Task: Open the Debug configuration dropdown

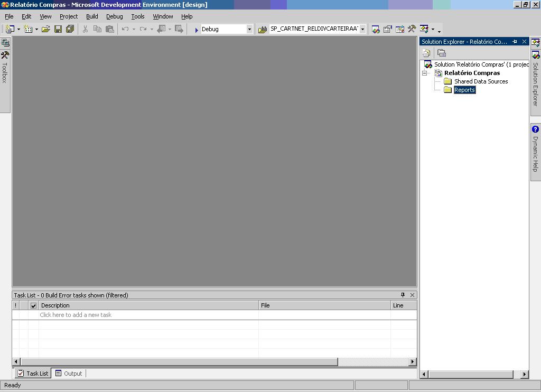Action: [x=249, y=29]
